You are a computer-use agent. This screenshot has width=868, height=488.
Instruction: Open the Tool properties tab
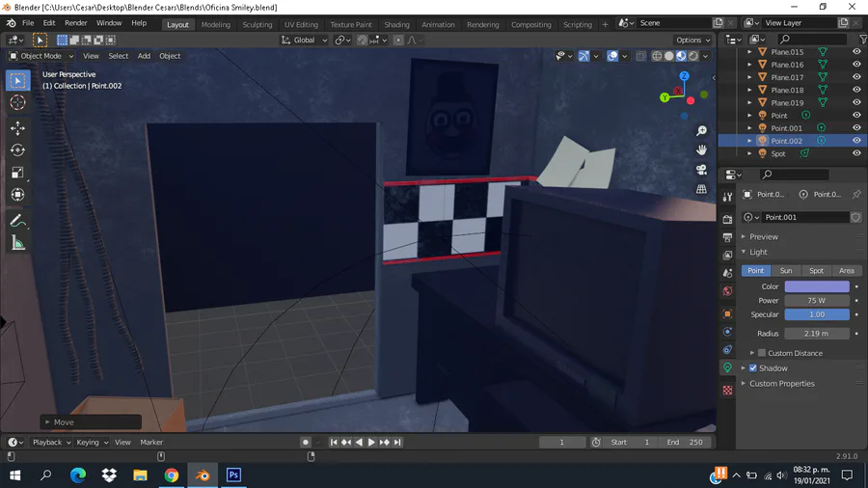click(x=727, y=197)
